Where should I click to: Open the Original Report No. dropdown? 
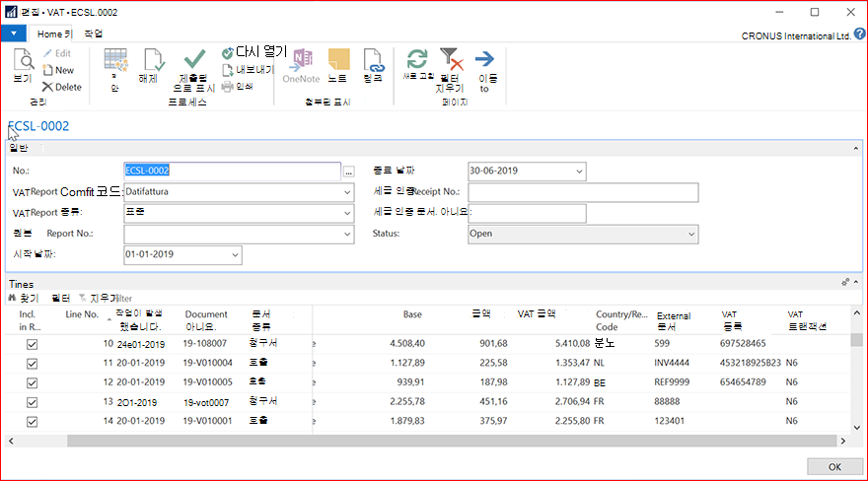[347, 234]
